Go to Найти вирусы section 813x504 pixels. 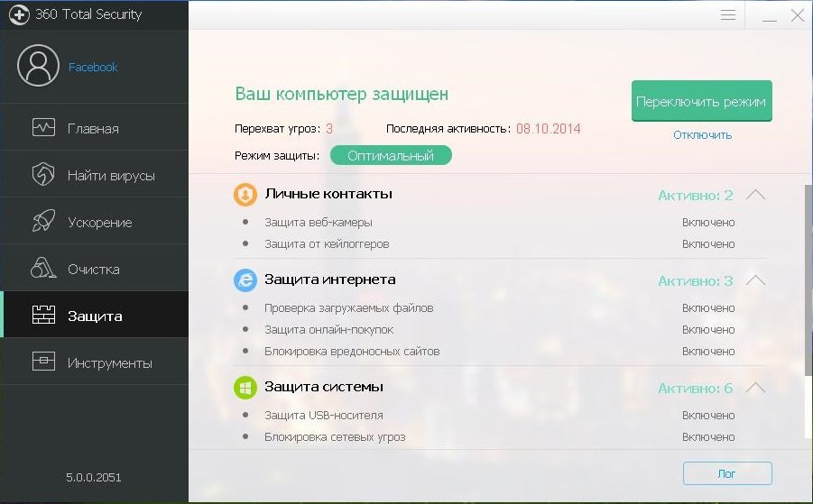pyautogui.click(x=95, y=174)
